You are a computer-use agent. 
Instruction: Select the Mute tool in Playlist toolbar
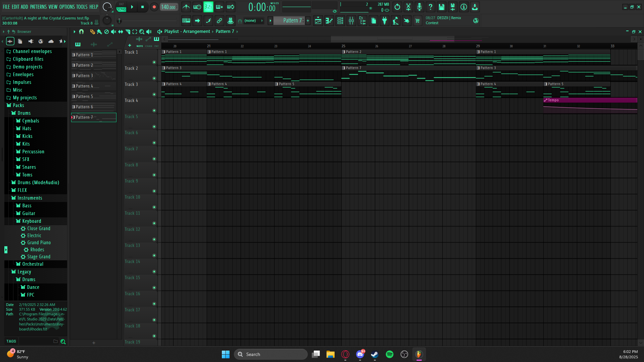(x=113, y=32)
